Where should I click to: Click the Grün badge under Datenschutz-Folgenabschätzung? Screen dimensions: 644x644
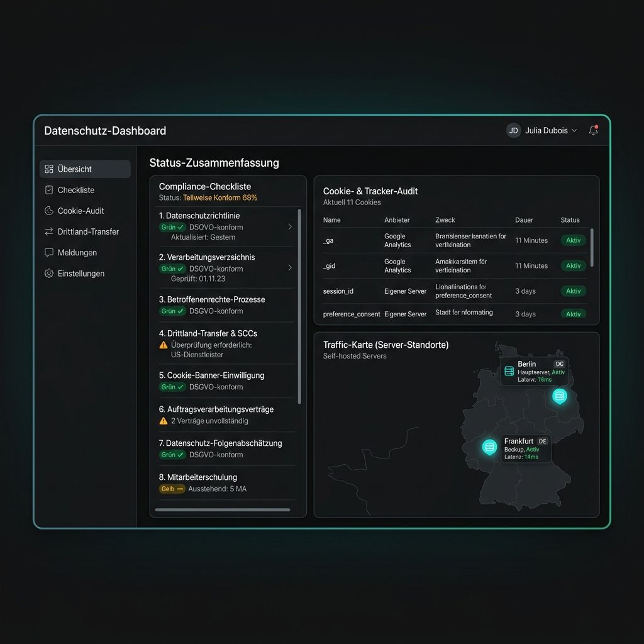click(172, 455)
